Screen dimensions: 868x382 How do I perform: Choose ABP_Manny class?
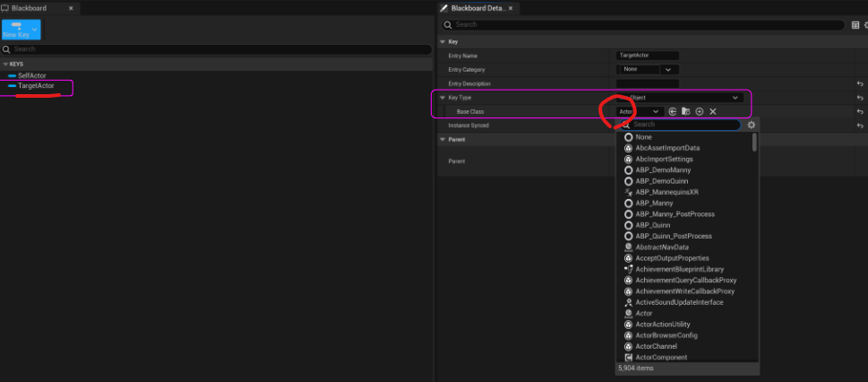654,204
